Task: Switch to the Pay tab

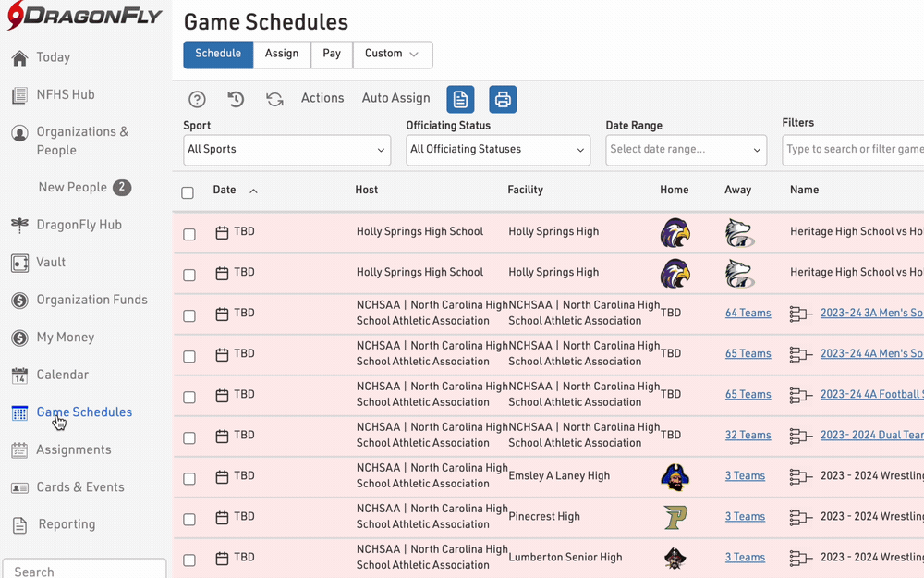Action: 332,55
